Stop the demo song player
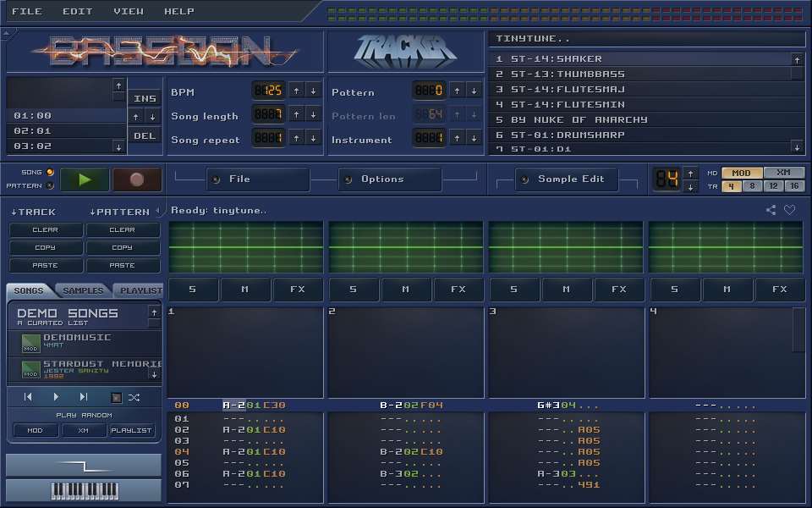Viewport: 812px width, 508px height. [116, 398]
